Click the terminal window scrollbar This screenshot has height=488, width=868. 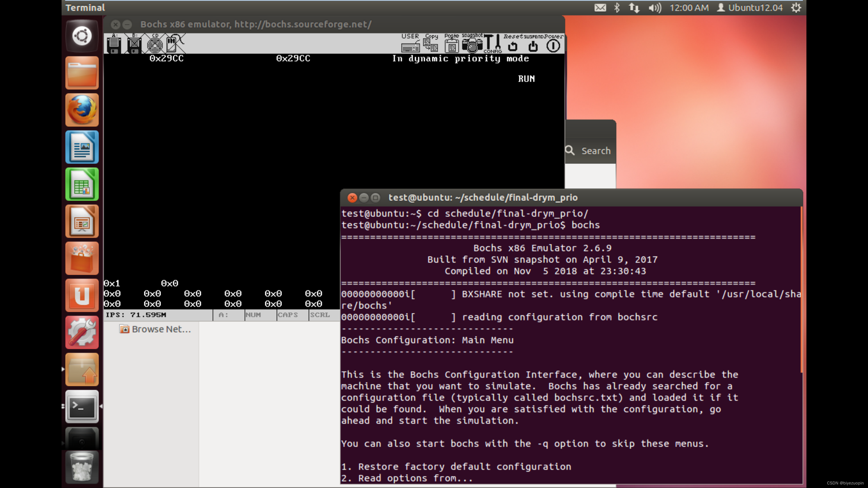(x=801, y=290)
